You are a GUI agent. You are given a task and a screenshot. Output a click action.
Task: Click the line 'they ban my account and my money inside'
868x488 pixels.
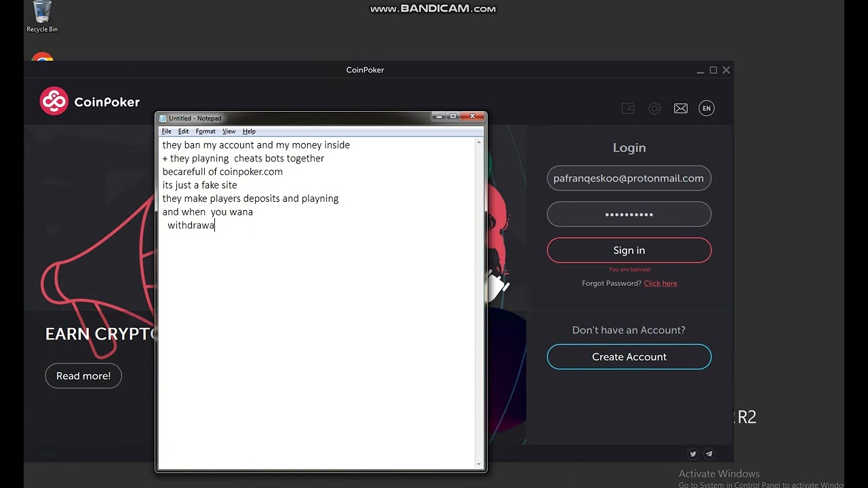pyautogui.click(x=256, y=145)
